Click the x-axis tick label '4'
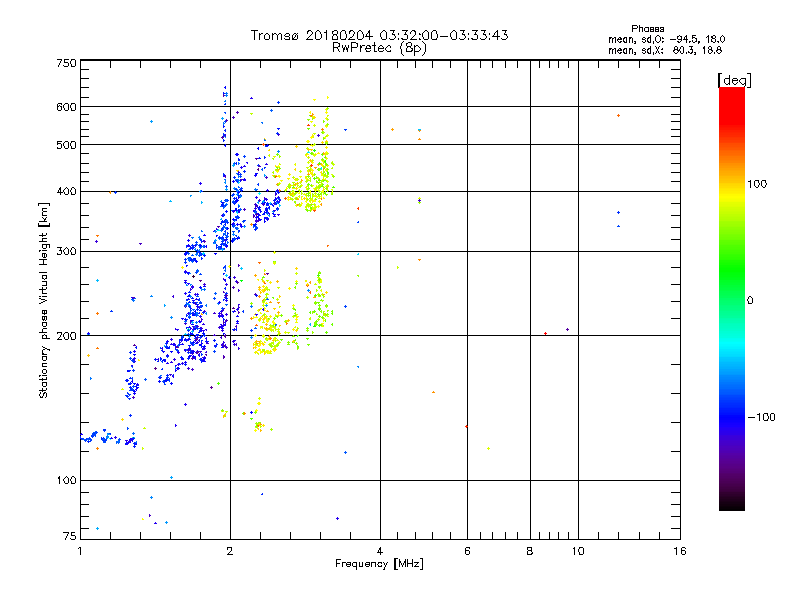800x600 pixels. pos(380,551)
